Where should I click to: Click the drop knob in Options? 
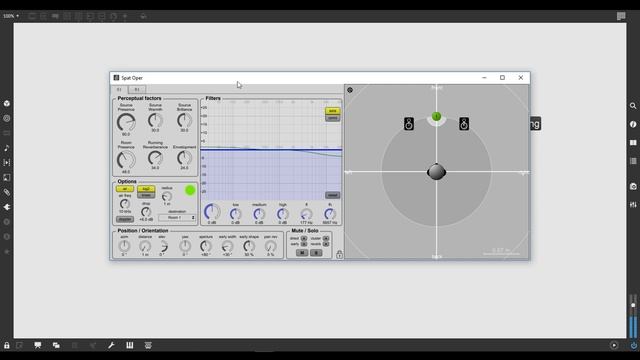[146, 211]
